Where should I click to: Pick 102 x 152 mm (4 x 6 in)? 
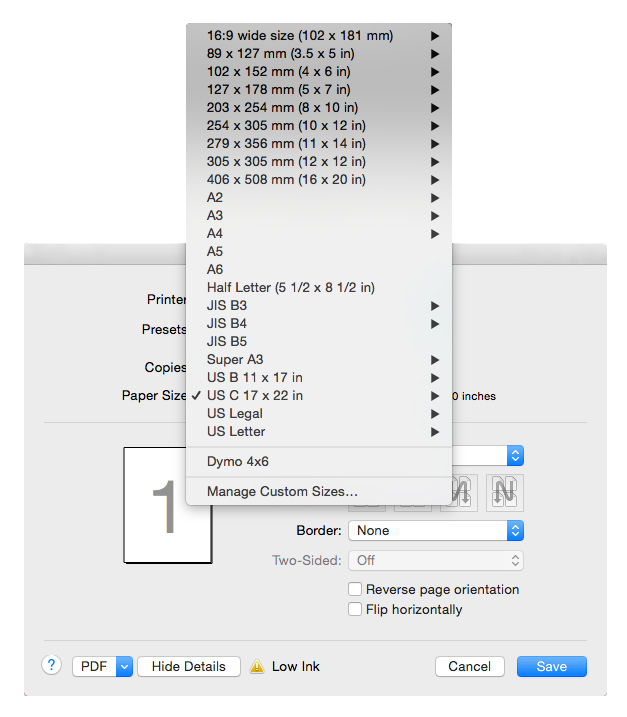(319, 72)
